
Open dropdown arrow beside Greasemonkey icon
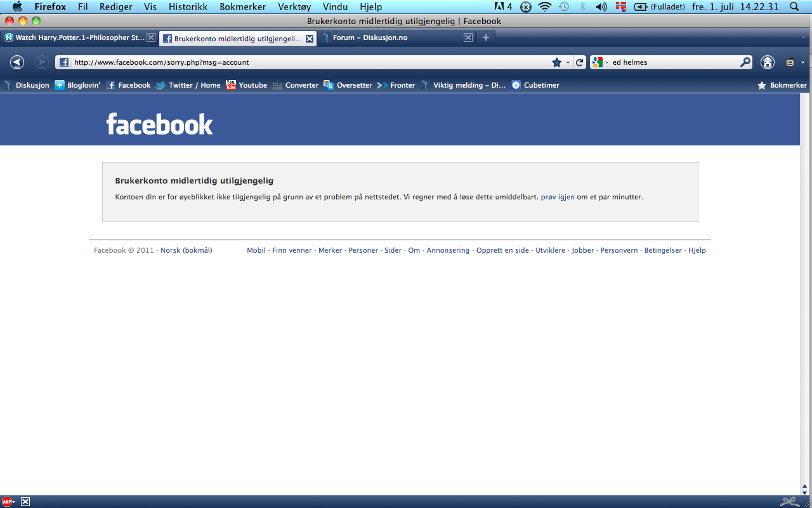[803, 63]
